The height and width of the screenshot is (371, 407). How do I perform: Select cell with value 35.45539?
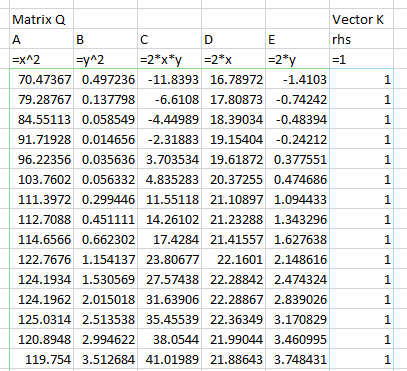click(169, 319)
